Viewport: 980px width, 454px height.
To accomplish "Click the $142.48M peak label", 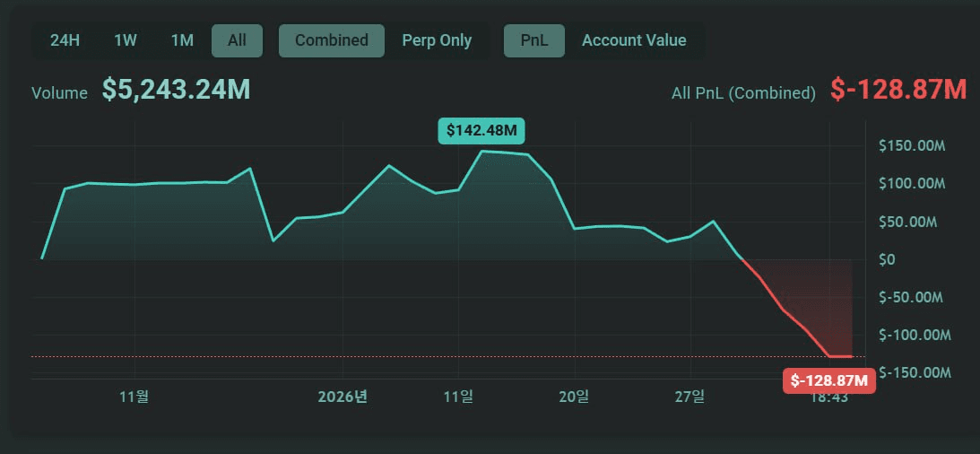I will tap(481, 131).
